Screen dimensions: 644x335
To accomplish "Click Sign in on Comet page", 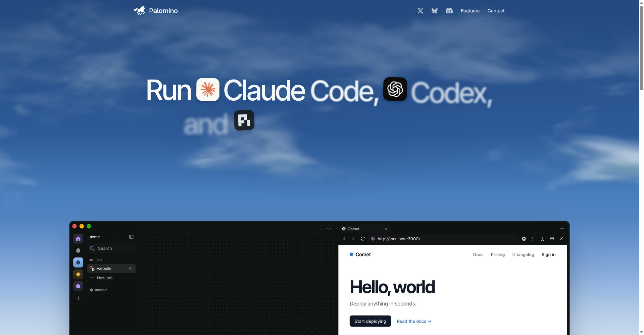I will pyautogui.click(x=548, y=255).
